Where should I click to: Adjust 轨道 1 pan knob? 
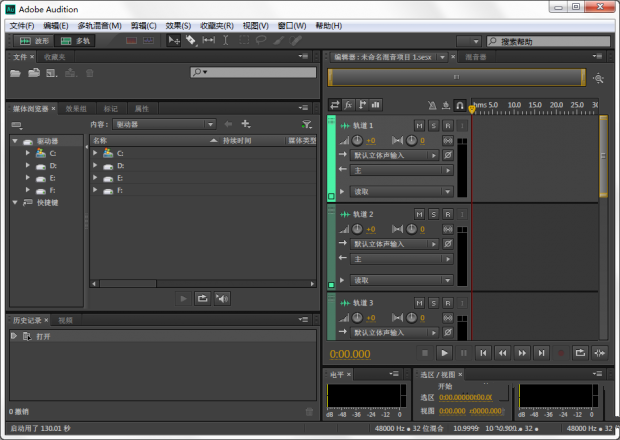tap(412, 140)
